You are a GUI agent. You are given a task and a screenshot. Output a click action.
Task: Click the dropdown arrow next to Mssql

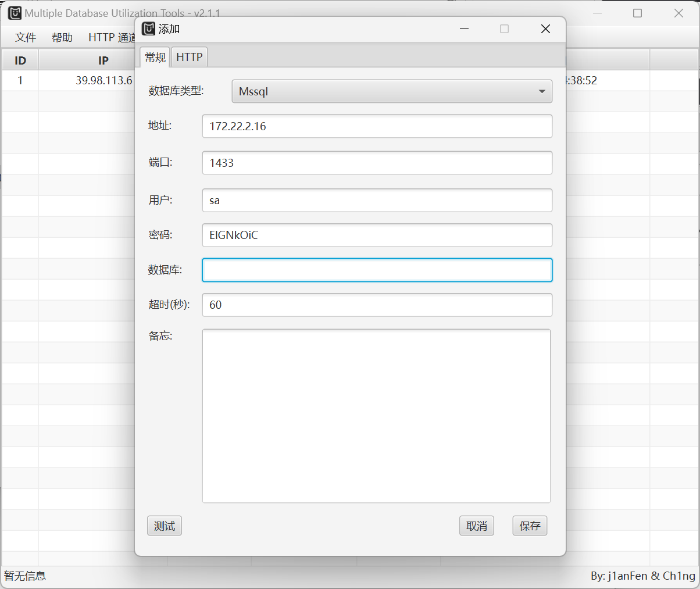(541, 91)
